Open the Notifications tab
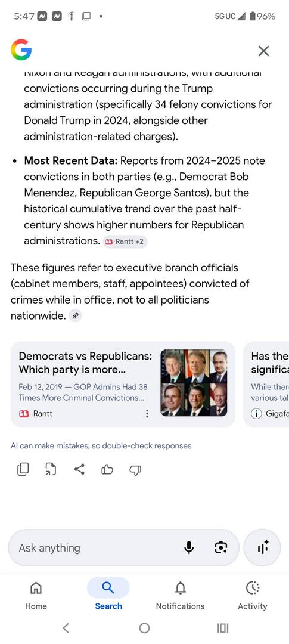Screen dimensions: 289x644 (180, 595)
